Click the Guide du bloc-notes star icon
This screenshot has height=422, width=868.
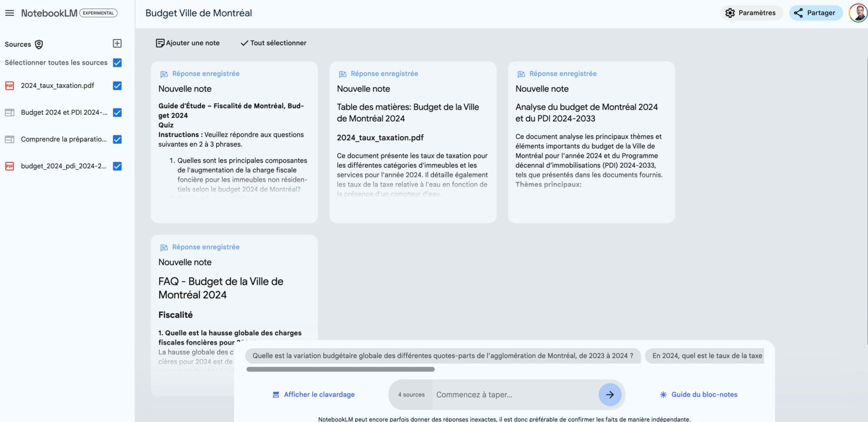[663, 394]
